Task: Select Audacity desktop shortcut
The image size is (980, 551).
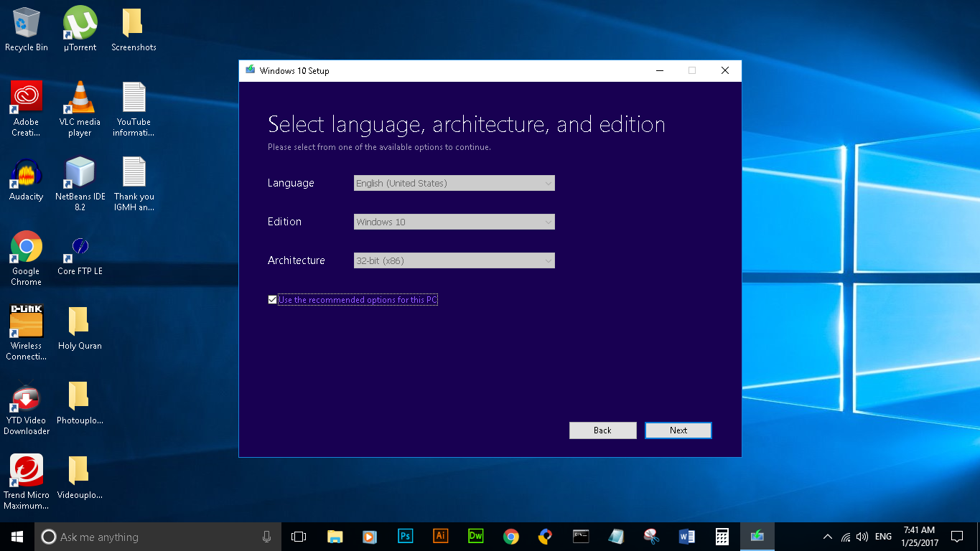Action: [x=27, y=179]
